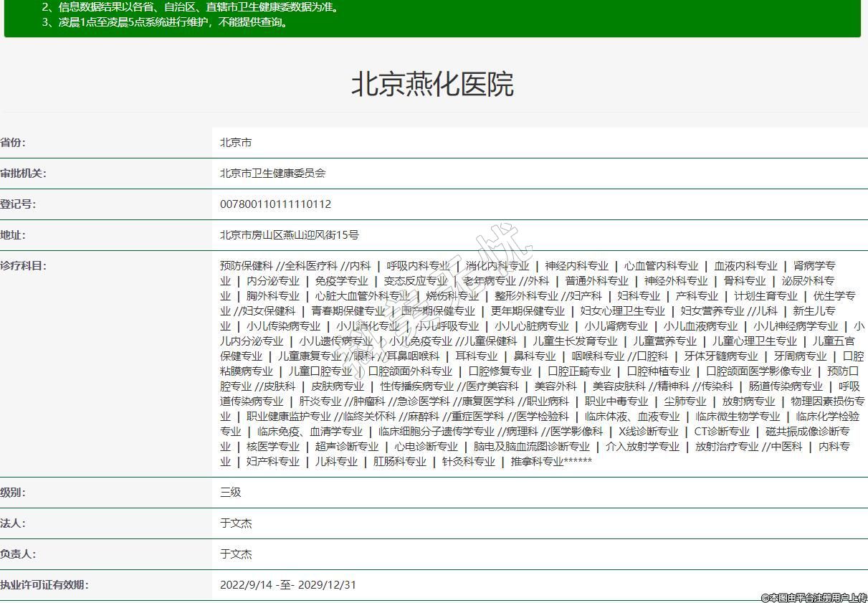Click 预防保健科 at start of department list
The width and height of the screenshot is (868, 603).
(246, 266)
